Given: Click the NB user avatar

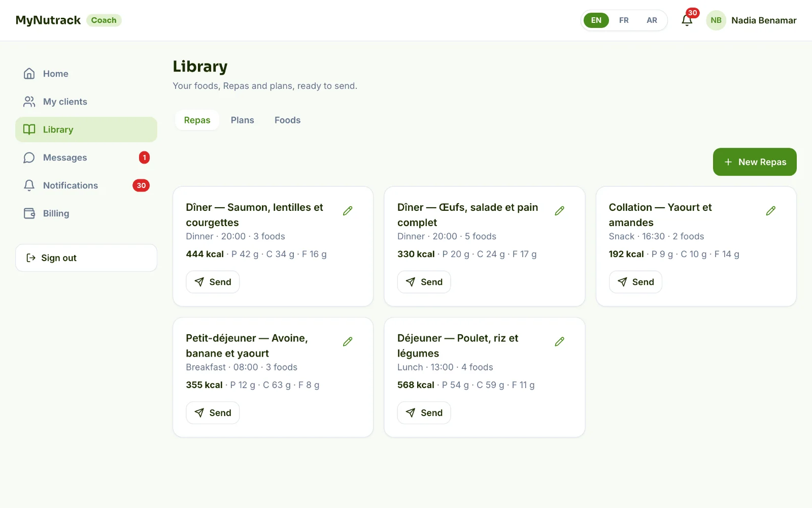Looking at the screenshot, I should click(716, 20).
